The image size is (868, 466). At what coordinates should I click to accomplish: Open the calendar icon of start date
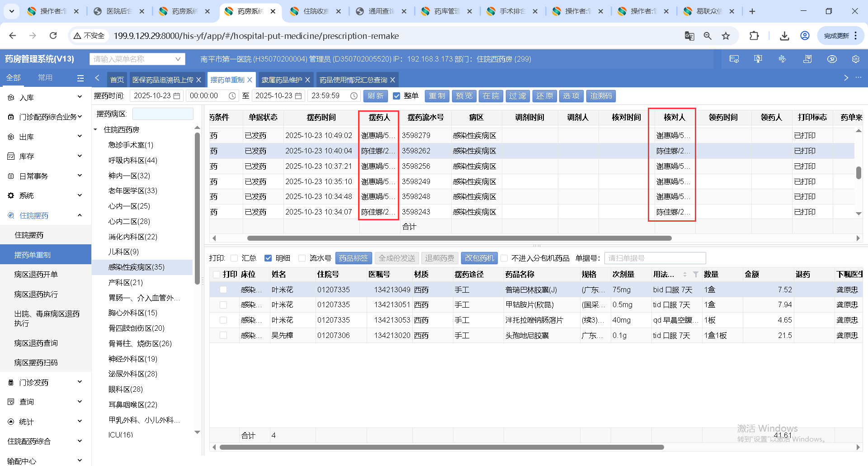coord(177,96)
